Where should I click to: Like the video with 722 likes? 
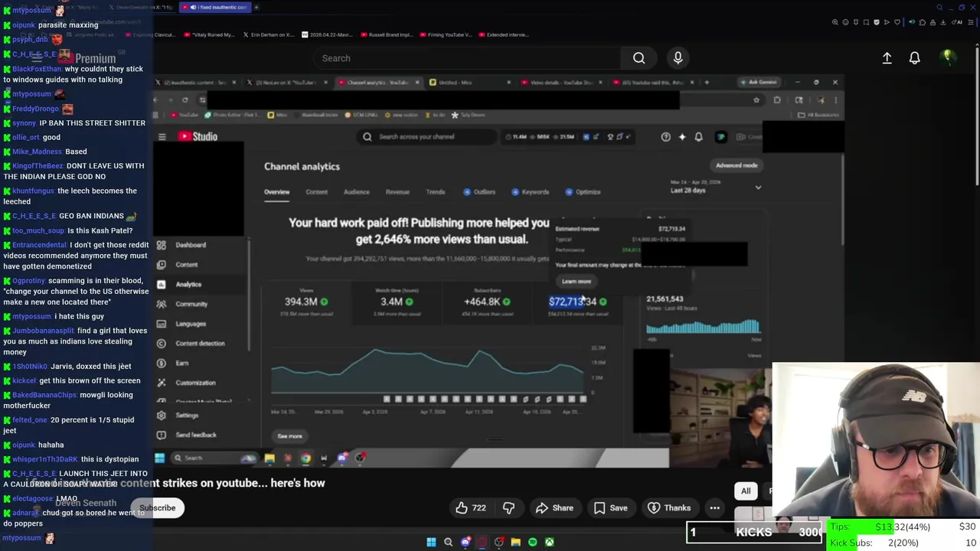point(471,508)
